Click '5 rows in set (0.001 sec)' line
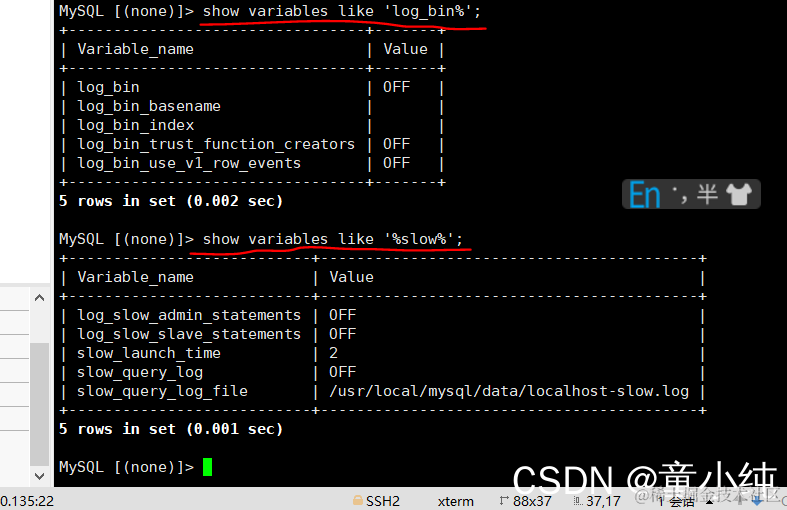 (171, 429)
